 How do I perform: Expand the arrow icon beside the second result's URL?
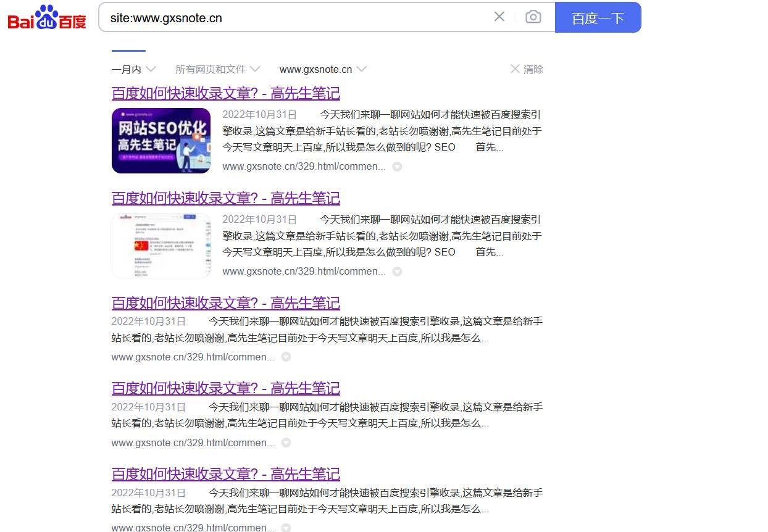[x=398, y=272]
